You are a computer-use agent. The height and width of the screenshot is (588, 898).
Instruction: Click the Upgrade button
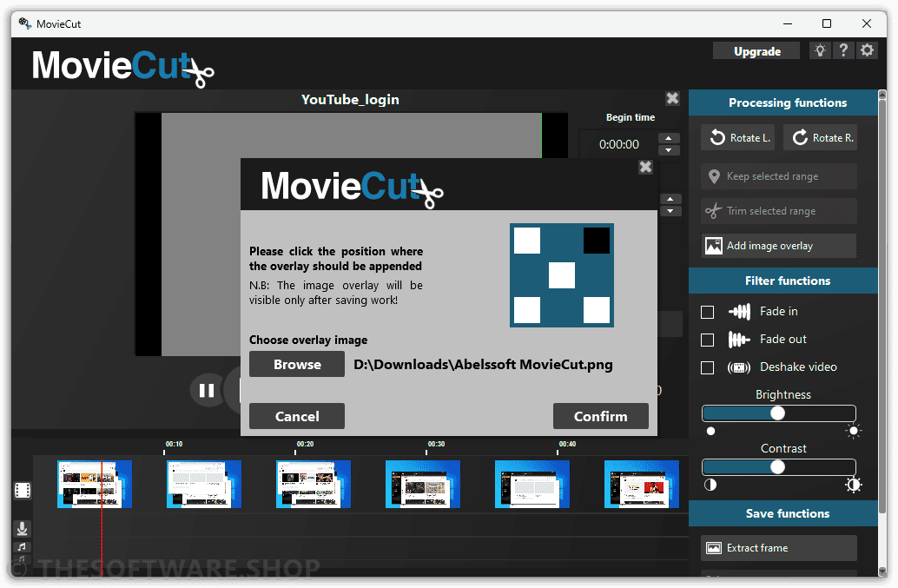click(x=756, y=51)
